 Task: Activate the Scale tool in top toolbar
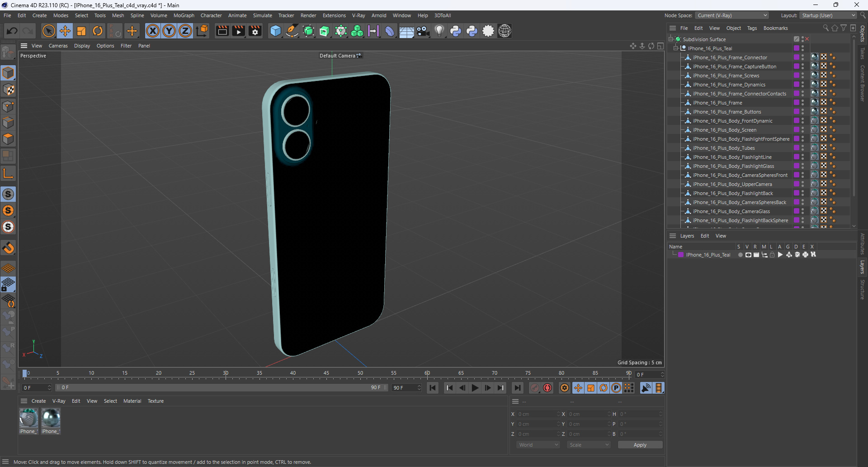(x=81, y=31)
